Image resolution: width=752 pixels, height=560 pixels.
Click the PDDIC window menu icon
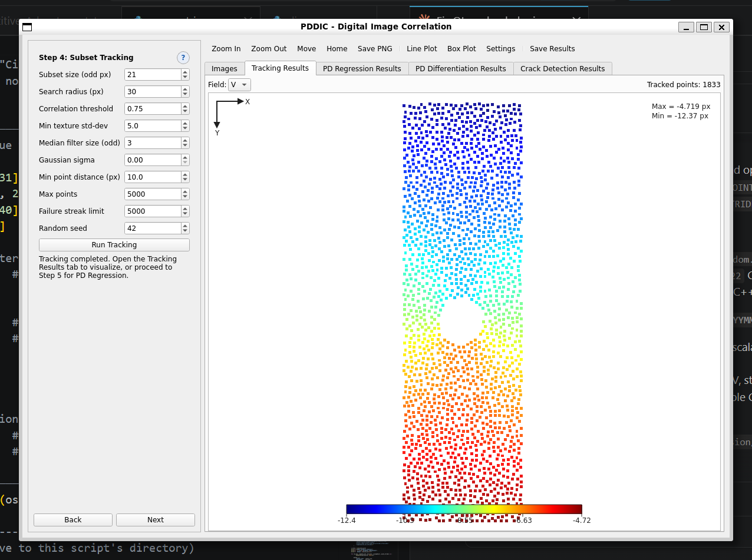coord(27,27)
